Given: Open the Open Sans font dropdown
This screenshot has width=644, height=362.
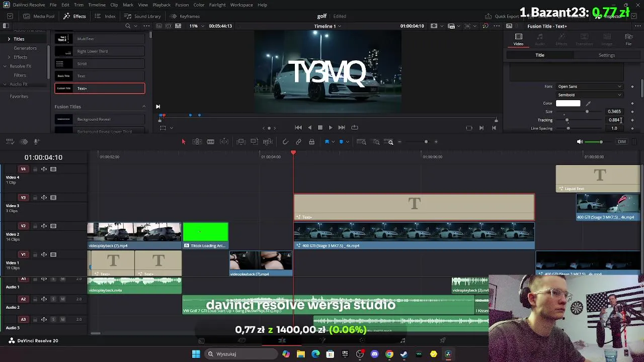Looking at the screenshot, I should (x=589, y=86).
